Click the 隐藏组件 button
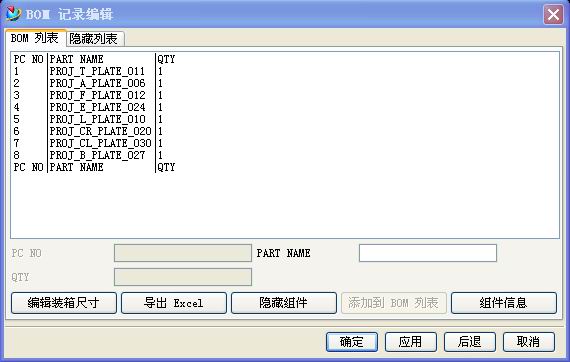The width and height of the screenshot is (570, 362). pos(284,303)
